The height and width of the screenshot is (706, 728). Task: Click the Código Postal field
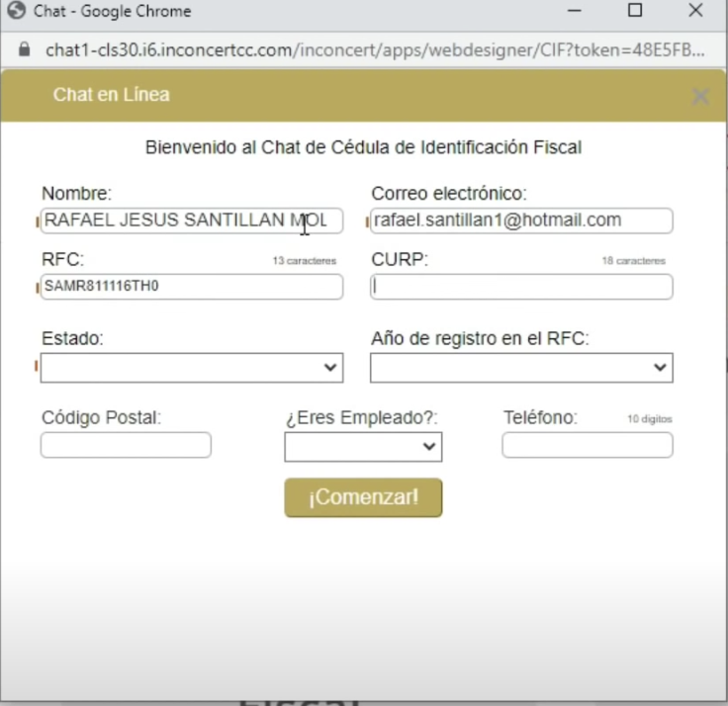click(x=126, y=445)
